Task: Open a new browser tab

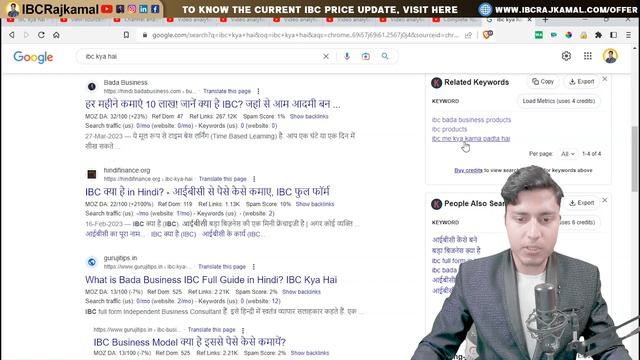Action: tap(545, 19)
